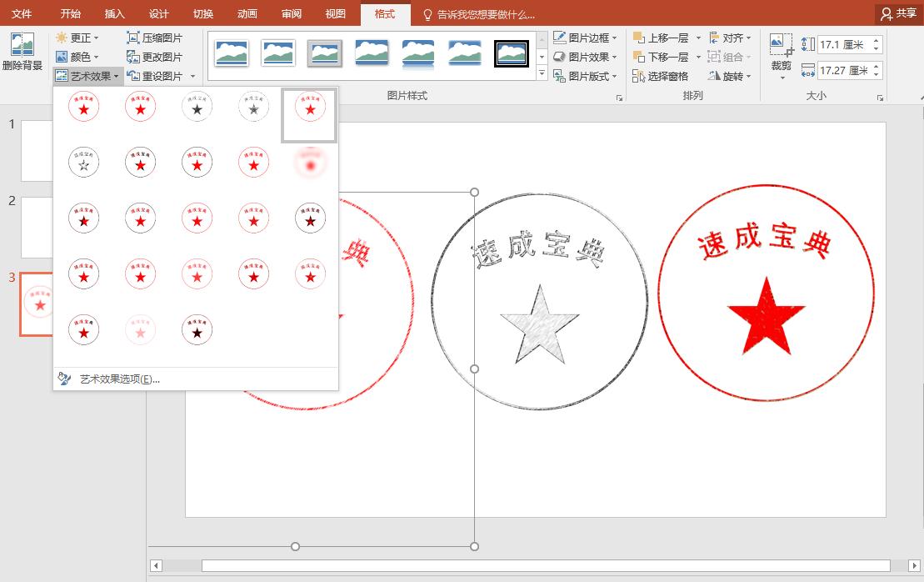The width and height of the screenshot is (924, 582).
Task: Select slide 2 thumbnail in the slide panel
Action: pos(37,227)
